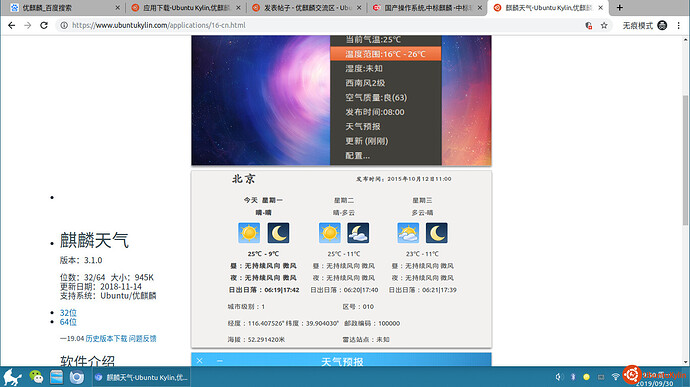Download the 64位 version
The height and width of the screenshot is (387, 690).
(68, 322)
